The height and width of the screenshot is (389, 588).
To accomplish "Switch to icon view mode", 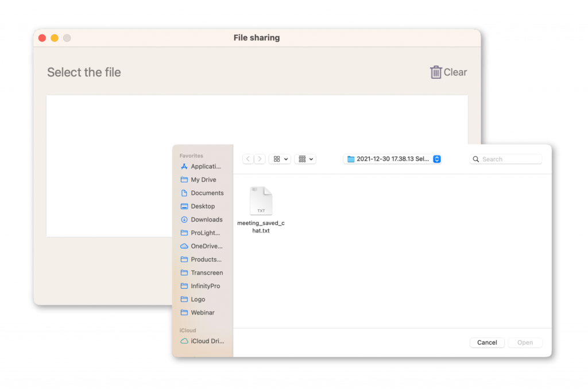I will (x=276, y=159).
